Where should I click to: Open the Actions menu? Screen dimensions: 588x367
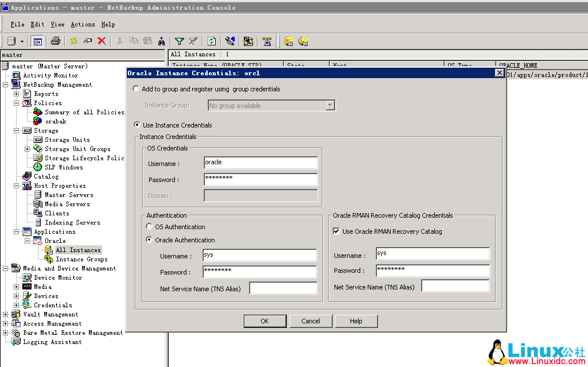pos(83,24)
